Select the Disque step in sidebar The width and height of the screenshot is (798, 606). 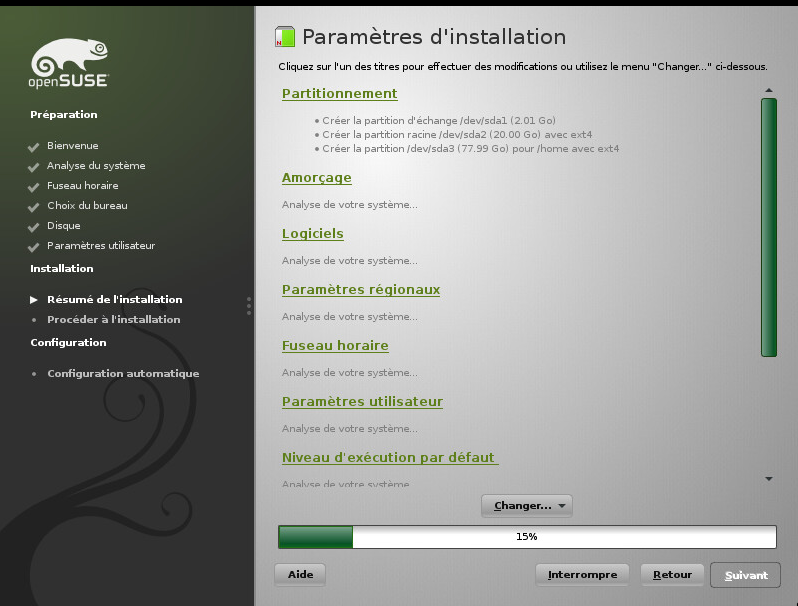click(64, 225)
